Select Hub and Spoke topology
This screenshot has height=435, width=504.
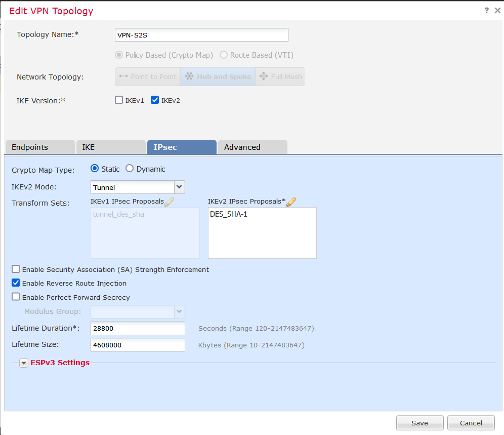point(218,76)
